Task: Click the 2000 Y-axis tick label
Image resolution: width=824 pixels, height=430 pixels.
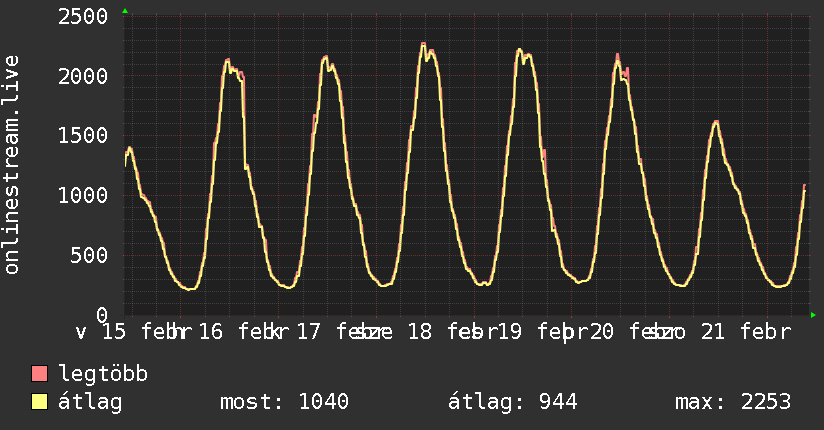Action: [83, 76]
